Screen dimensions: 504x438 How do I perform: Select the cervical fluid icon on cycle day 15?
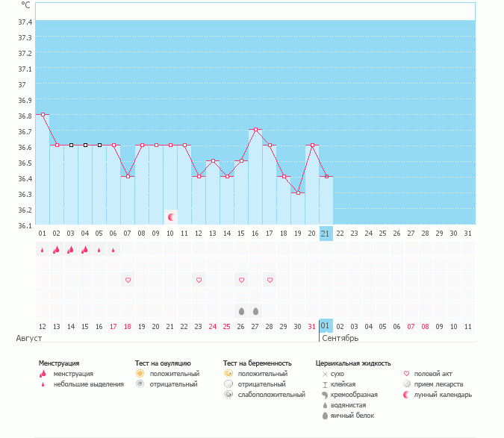241,310
